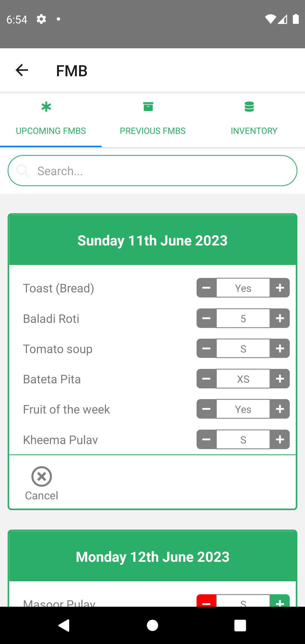The image size is (305, 644).
Task: Decrease Toast (Bread) with the minus button
Action: [206, 288]
